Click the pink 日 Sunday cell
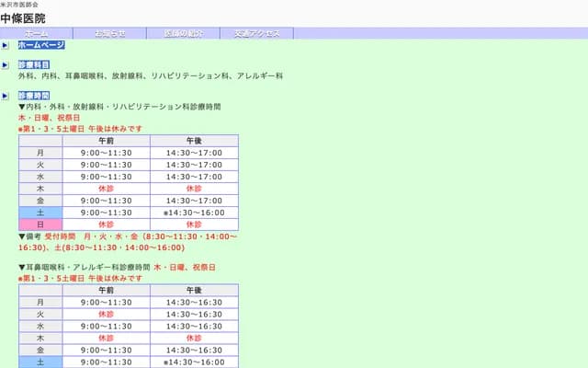 (40, 224)
